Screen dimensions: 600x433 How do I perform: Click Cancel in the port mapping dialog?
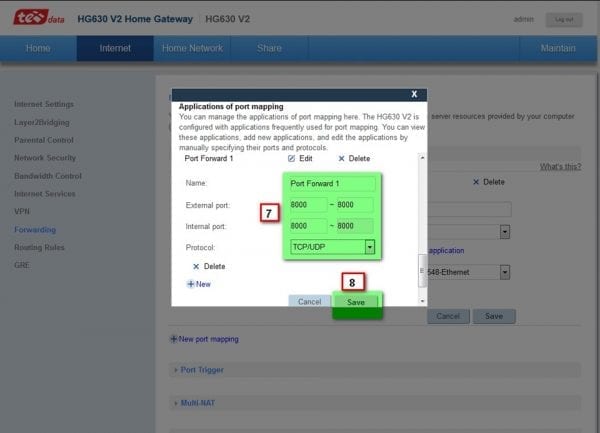[309, 301]
